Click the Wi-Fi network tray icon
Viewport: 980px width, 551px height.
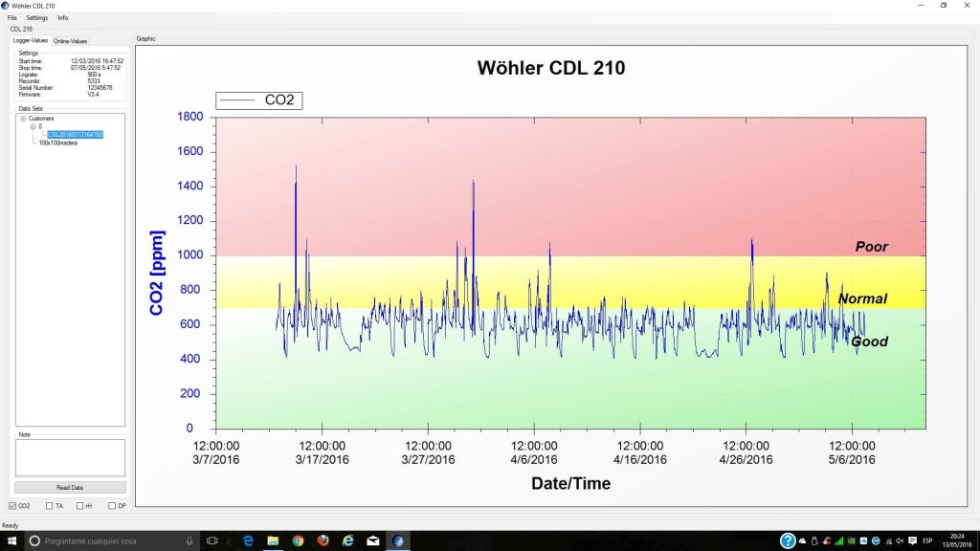click(888, 541)
